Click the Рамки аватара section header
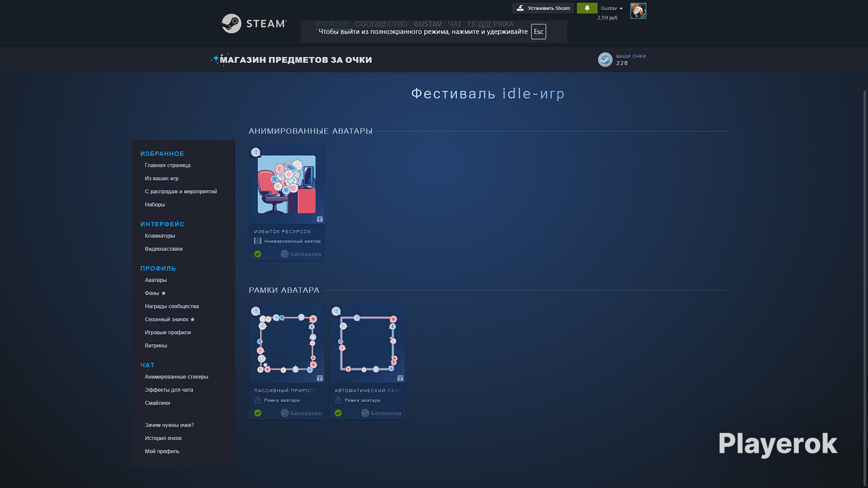The image size is (868, 488). [284, 290]
